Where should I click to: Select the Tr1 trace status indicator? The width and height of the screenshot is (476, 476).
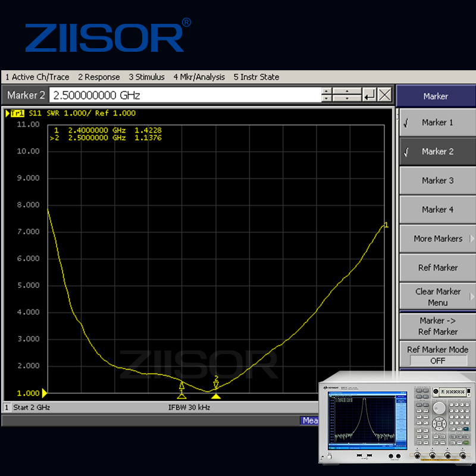pos(18,112)
